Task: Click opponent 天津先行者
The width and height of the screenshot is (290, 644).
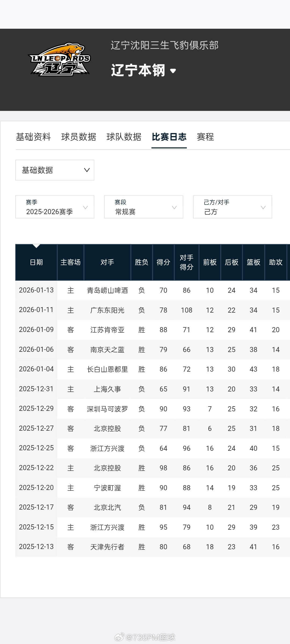Action: (x=107, y=547)
